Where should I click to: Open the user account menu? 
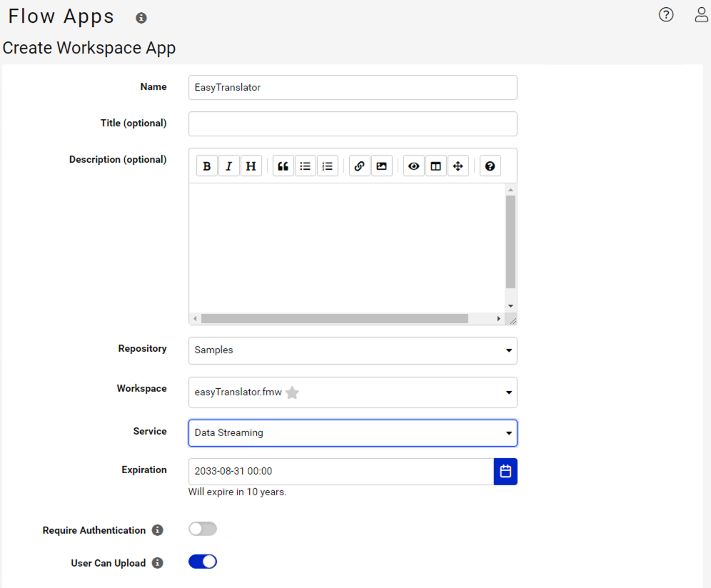click(701, 14)
